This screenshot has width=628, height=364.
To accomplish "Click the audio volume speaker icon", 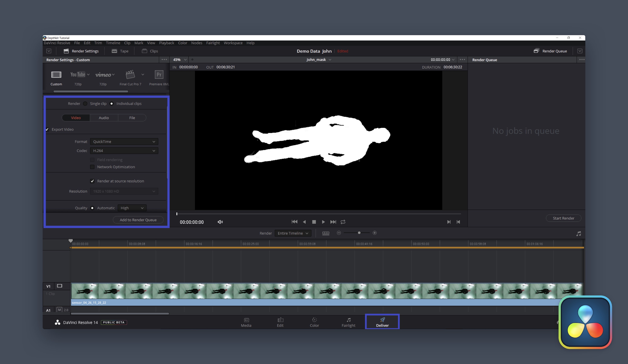I will [x=220, y=222].
